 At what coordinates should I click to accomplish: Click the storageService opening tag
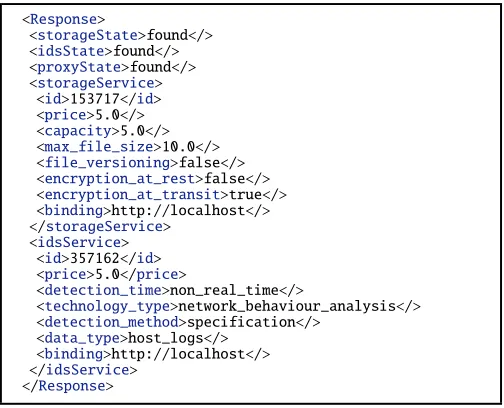pos(96,83)
